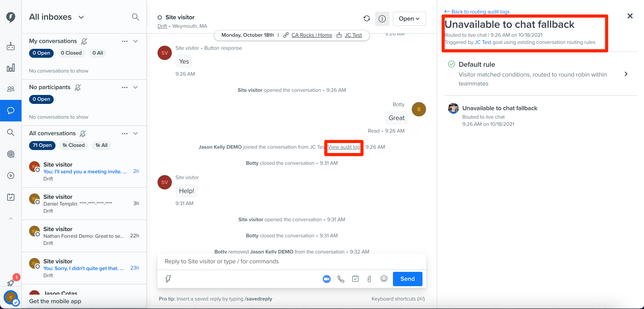
Task: Collapse the sidebar with the up chevron
Action: tap(11, 218)
